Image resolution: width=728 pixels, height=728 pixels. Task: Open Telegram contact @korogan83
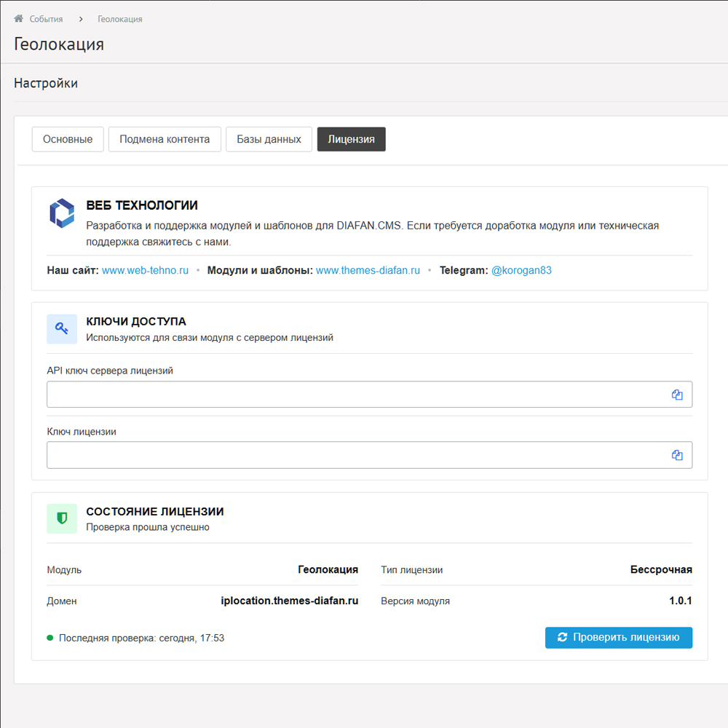click(521, 270)
